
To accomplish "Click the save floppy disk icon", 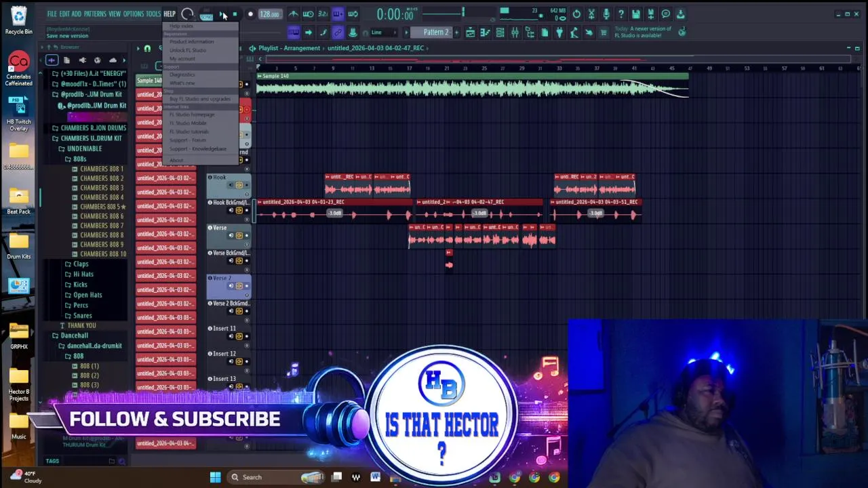I will click(636, 14).
